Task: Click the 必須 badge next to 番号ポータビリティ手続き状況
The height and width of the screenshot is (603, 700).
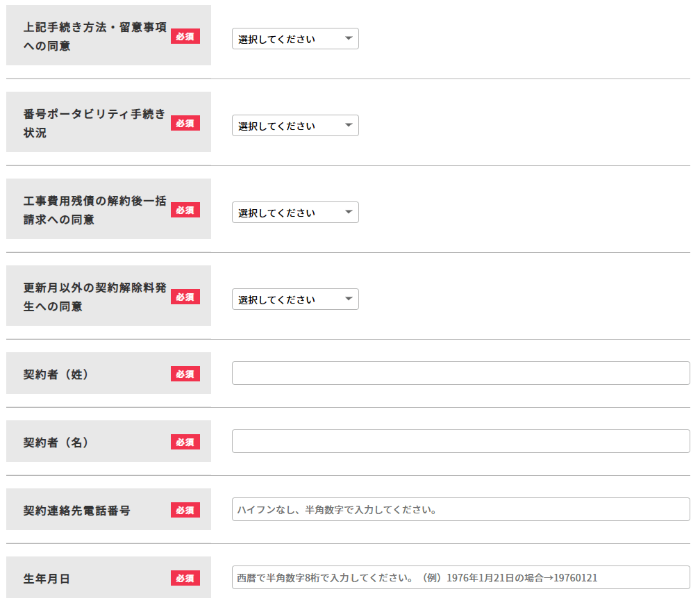Action: pyautogui.click(x=185, y=123)
